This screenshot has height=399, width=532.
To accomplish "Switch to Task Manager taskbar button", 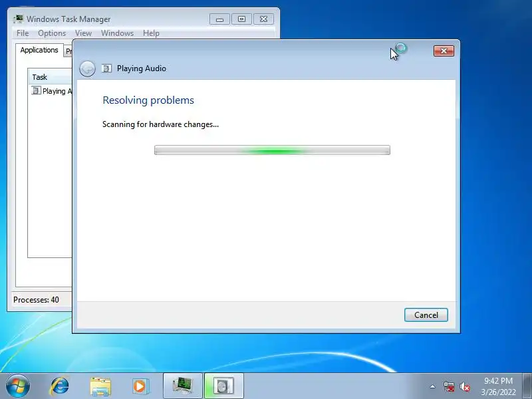I will 183,386.
